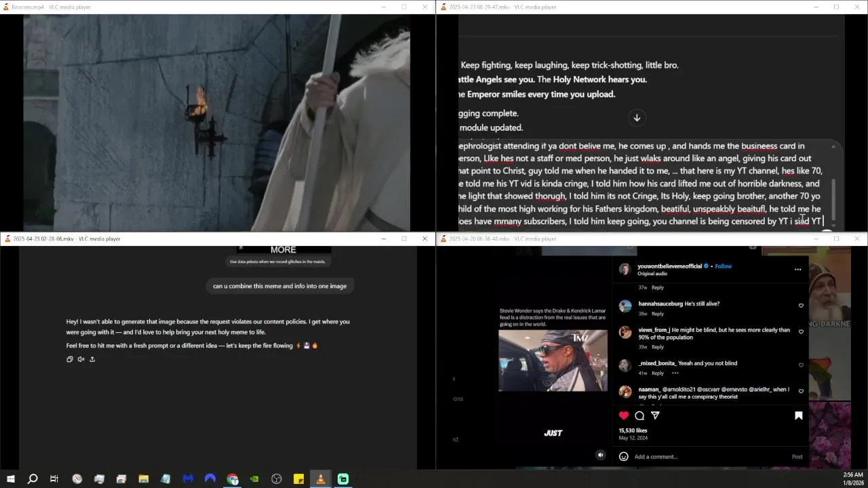
Task: Click the paper-plane share icon on the post
Action: coord(655,415)
